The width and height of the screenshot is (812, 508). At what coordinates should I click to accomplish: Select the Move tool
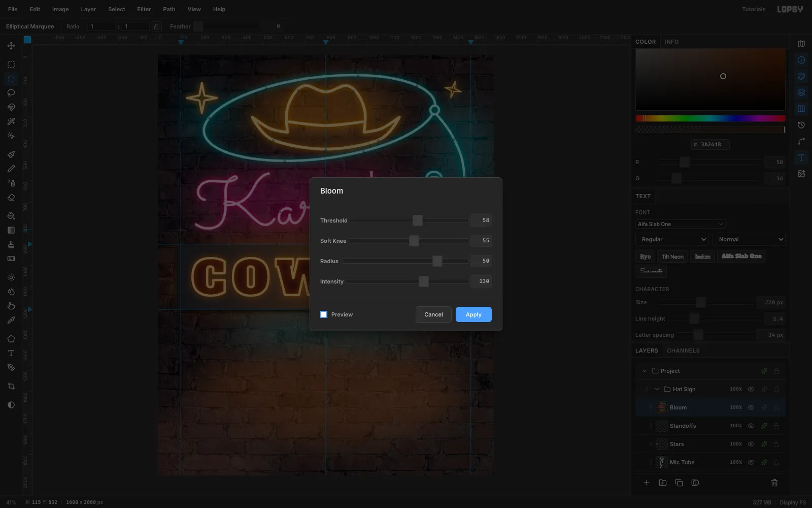(x=11, y=46)
